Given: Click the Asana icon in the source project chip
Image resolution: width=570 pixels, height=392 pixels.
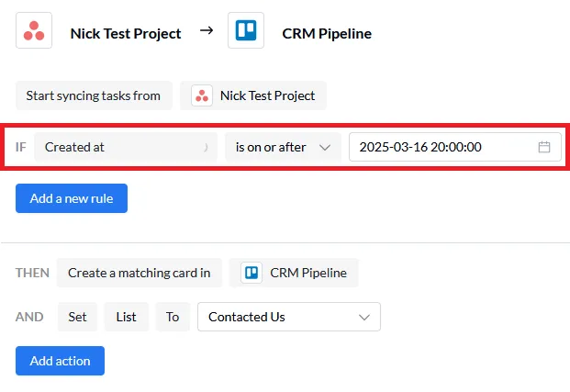Looking at the screenshot, I should point(202,95).
